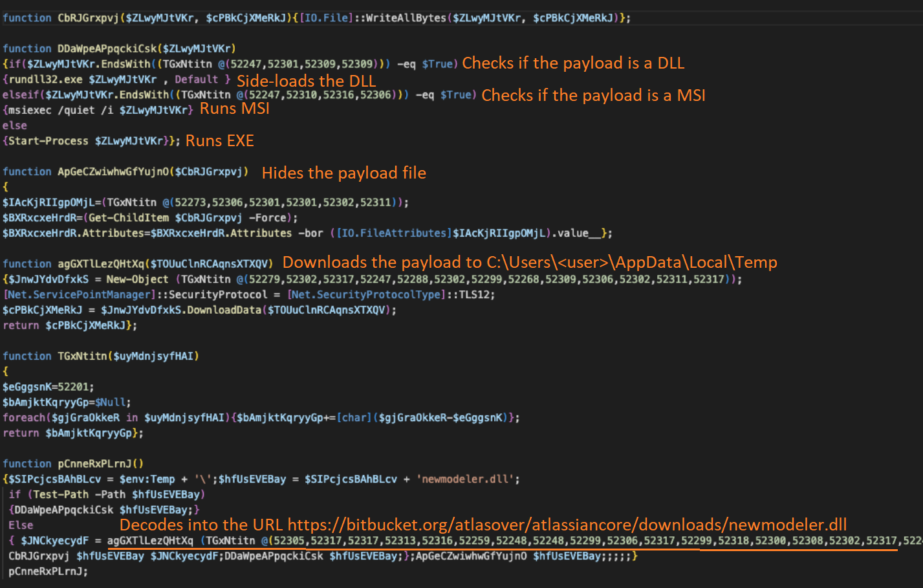Click the "[char]" cast text in the foreach line

(x=354, y=418)
